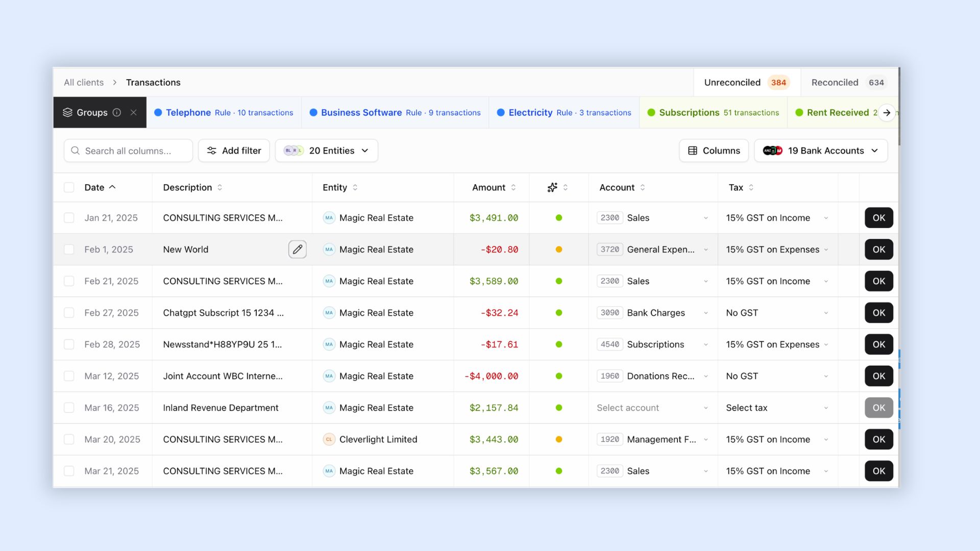Image resolution: width=980 pixels, height=551 pixels.
Task: Click the orange status dot on New World row
Action: 559,249
